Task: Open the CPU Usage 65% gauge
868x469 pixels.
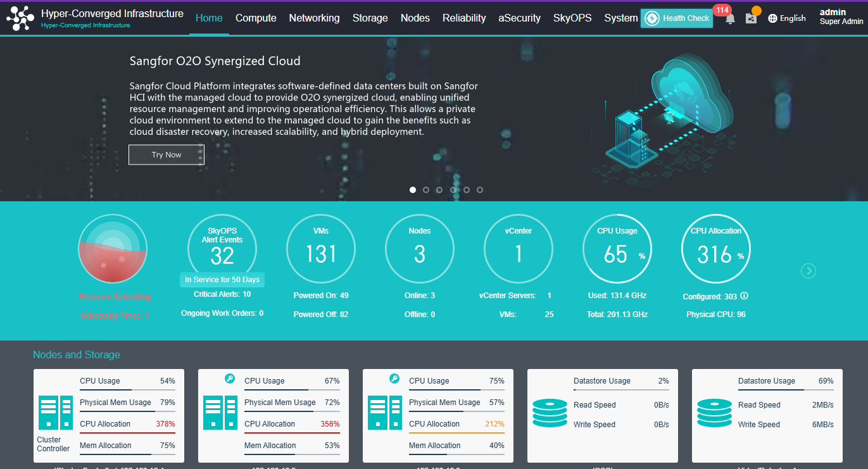Action: pos(617,248)
